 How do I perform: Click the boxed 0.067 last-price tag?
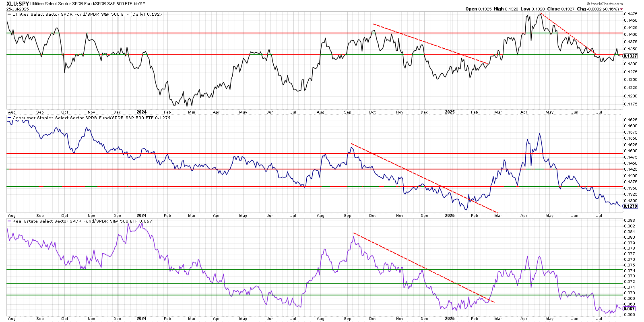(630, 309)
